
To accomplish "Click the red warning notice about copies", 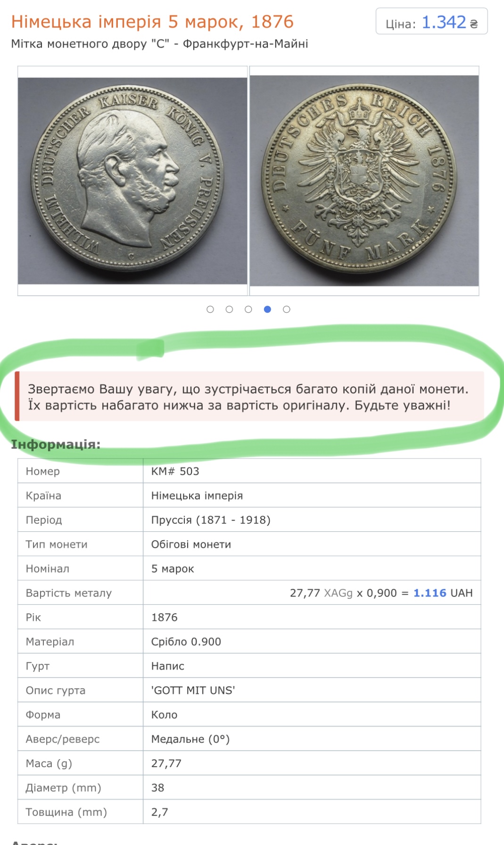I will 249,396.
